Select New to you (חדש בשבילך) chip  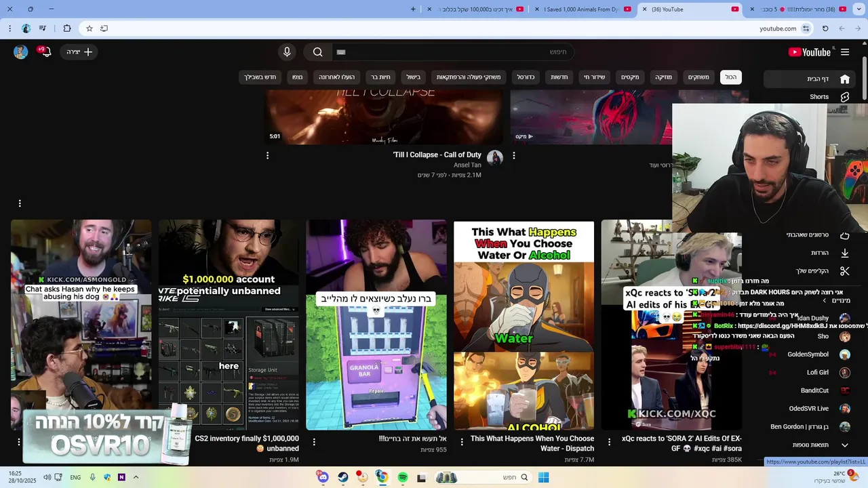tap(260, 77)
